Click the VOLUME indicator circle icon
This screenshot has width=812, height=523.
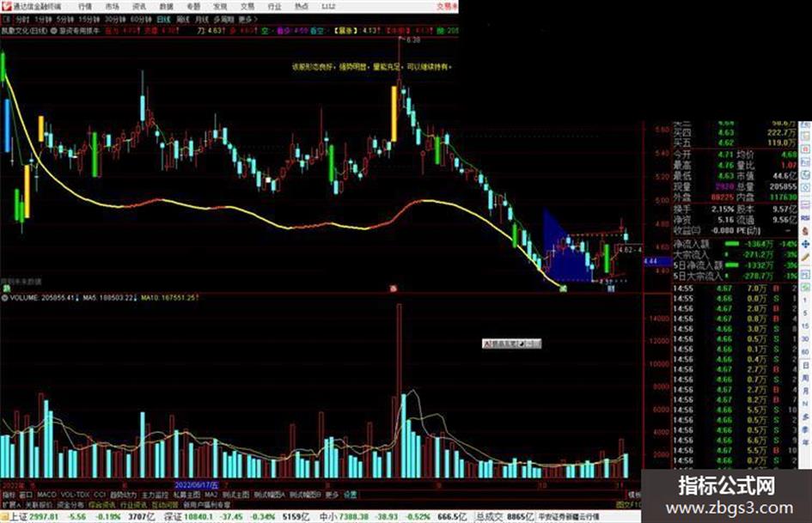tap(4, 298)
